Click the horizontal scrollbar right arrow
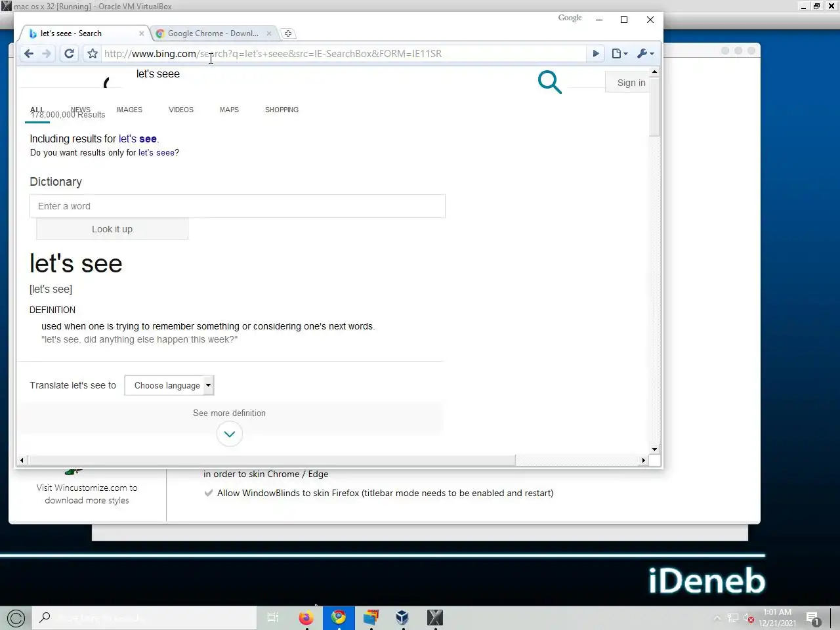 point(644,461)
